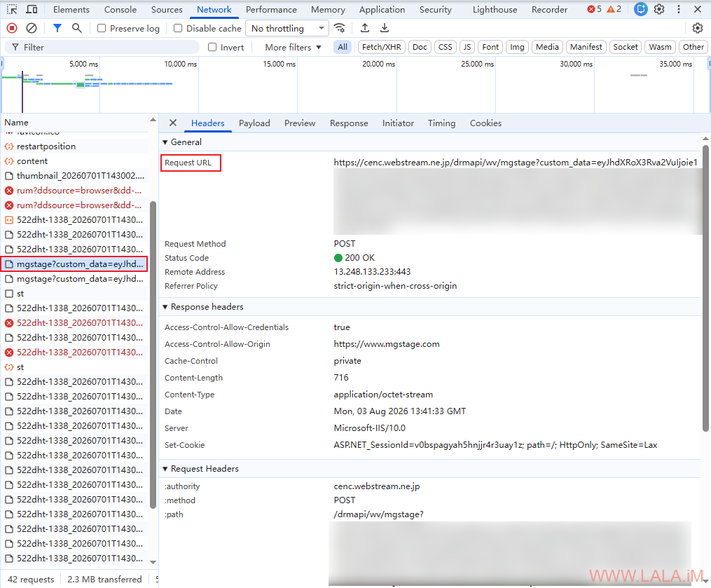
Task: Open Network panel settings gear
Action: [698, 28]
